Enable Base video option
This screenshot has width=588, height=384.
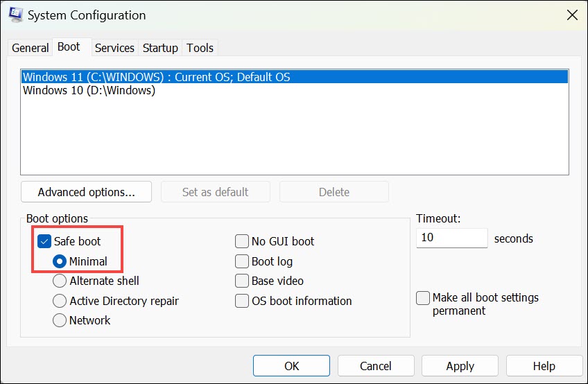(242, 281)
